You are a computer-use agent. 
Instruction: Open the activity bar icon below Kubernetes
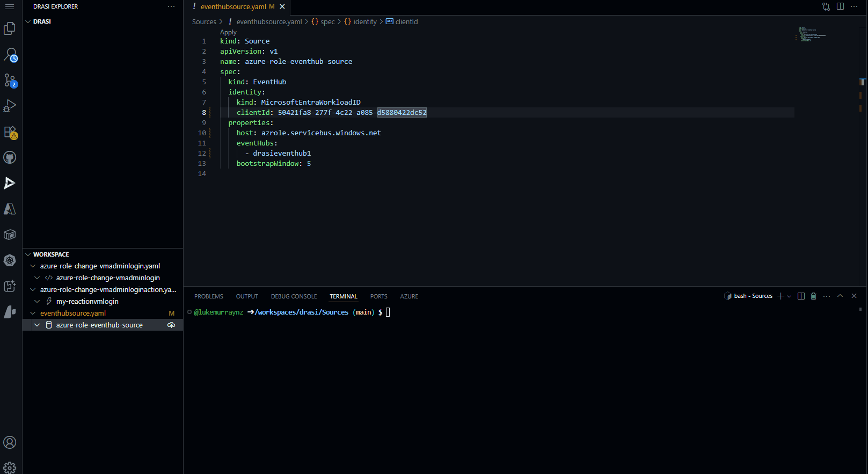(x=10, y=286)
